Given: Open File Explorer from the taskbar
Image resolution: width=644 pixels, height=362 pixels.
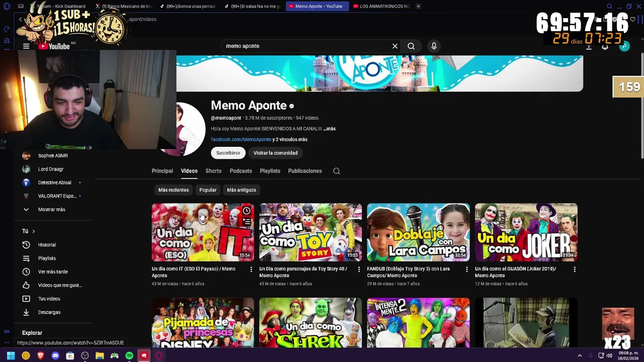Looking at the screenshot, I should [x=100, y=355].
